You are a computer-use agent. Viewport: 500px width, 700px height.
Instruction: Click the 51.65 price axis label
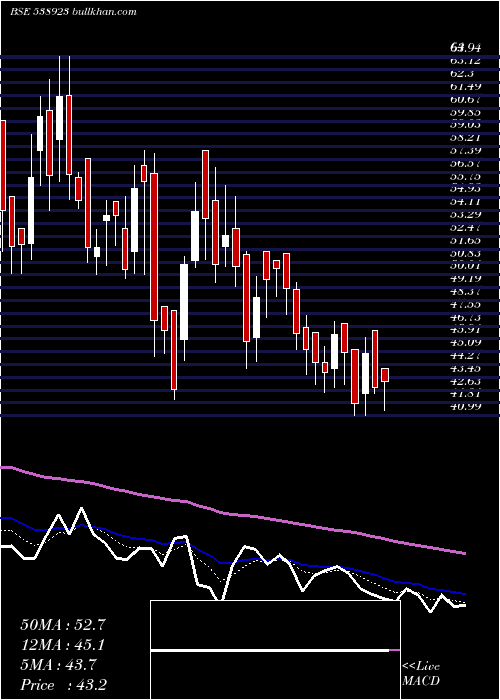point(465,241)
